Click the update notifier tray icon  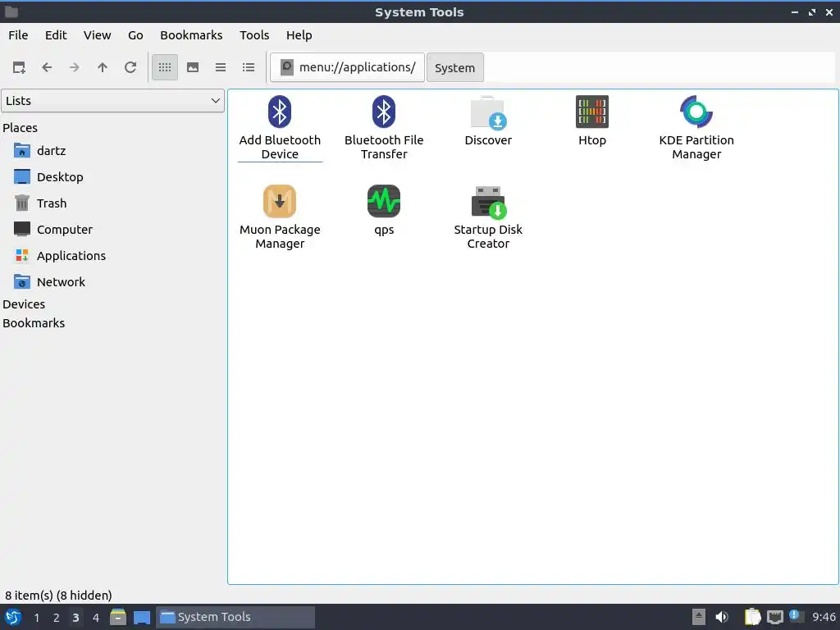pos(795,616)
